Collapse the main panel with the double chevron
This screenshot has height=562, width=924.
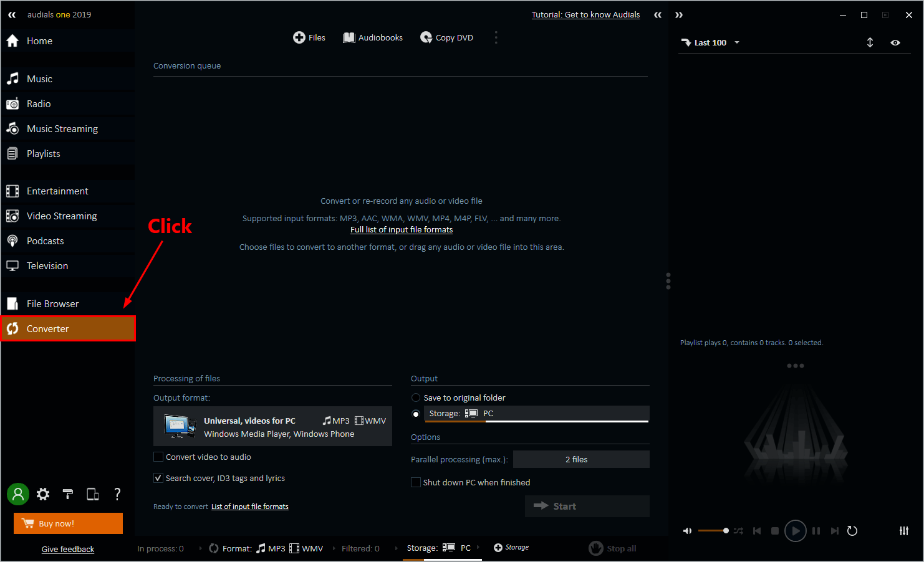coord(658,14)
